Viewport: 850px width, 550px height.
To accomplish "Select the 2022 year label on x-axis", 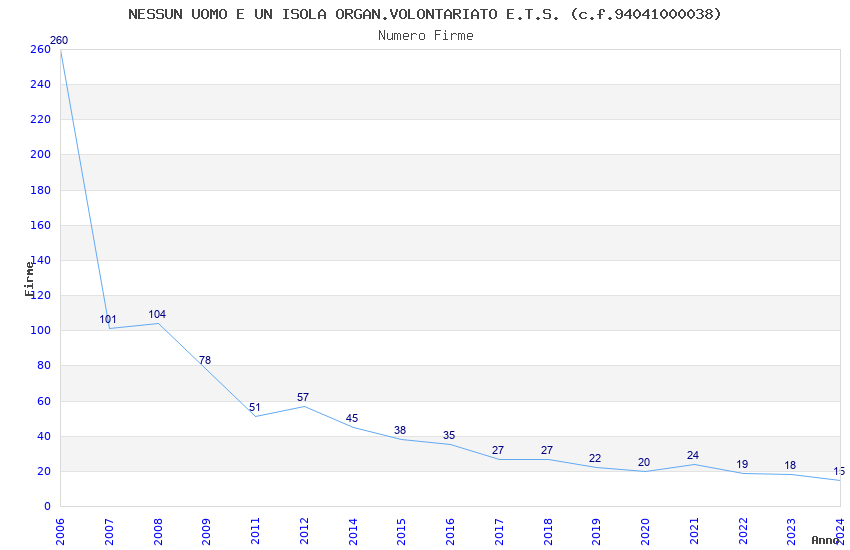I will coord(743,531).
